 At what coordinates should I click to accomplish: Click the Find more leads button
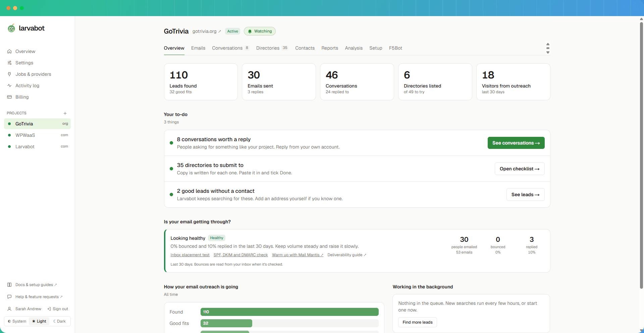tap(418, 322)
